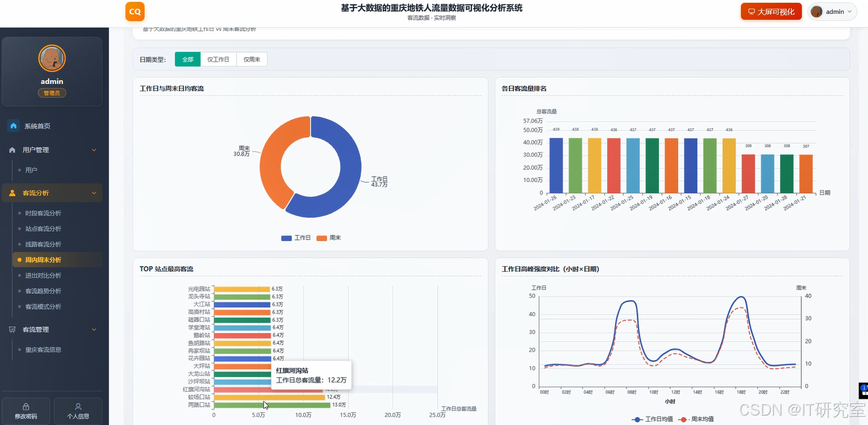Toggle the 周末 orange legend swatch
This screenshot has width=868, height=425.
321,238
